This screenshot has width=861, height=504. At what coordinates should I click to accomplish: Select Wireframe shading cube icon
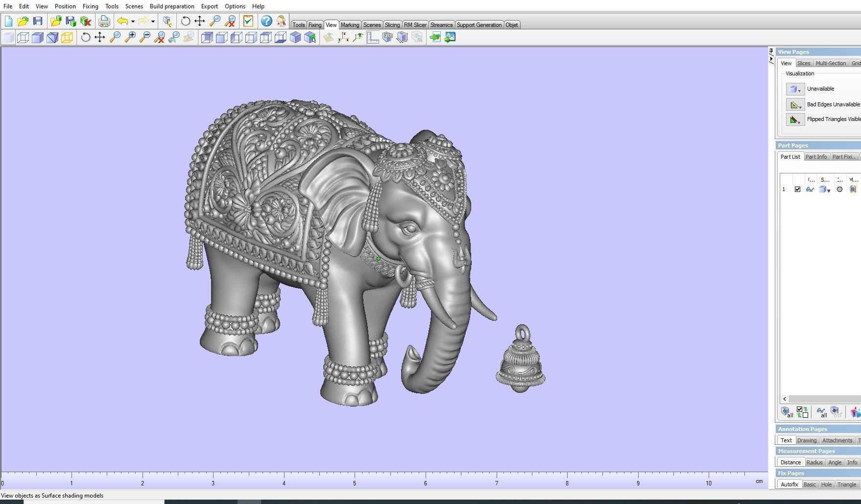[x=23, y=37]
